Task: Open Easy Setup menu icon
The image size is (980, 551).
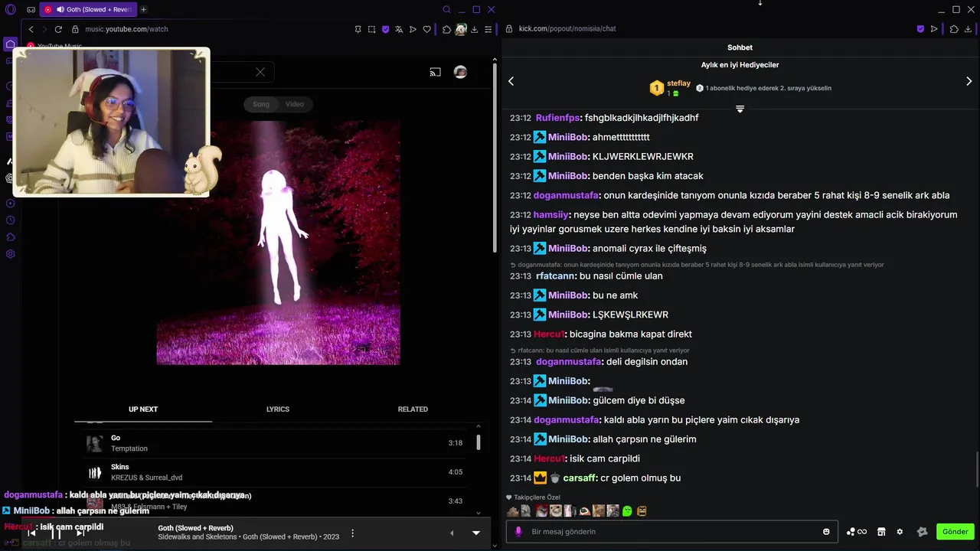Action: [x=488, y=29]
